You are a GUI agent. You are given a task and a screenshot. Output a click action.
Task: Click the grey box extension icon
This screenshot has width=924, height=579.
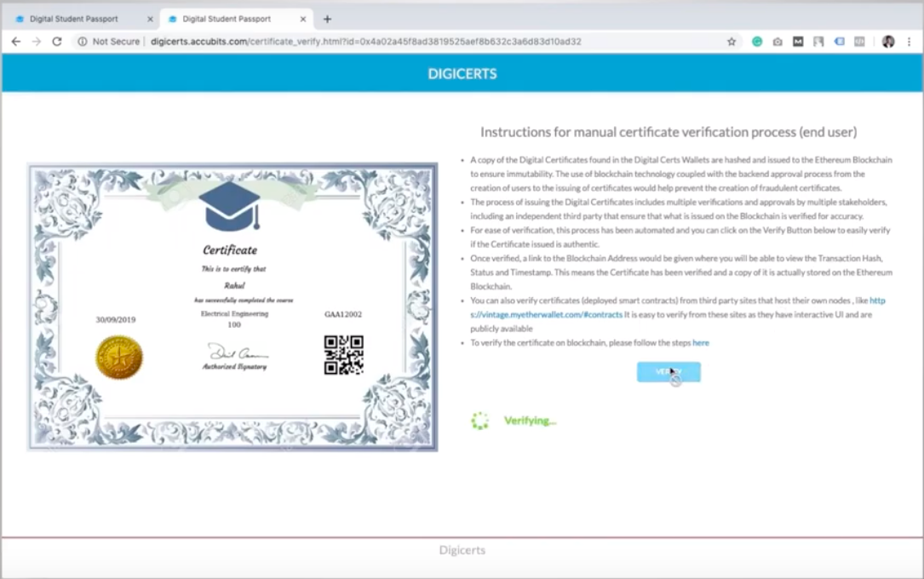[x=860, y=42]
